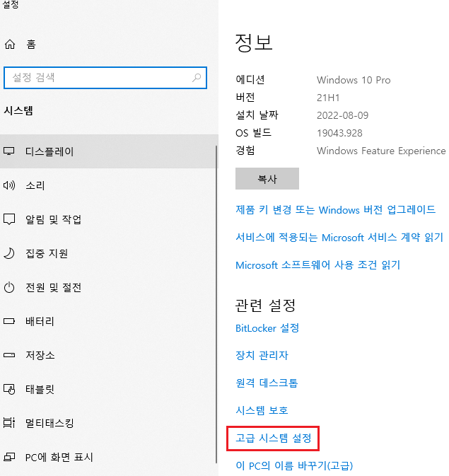Click the 소리 speaker icon

click(x=9, y=185)
